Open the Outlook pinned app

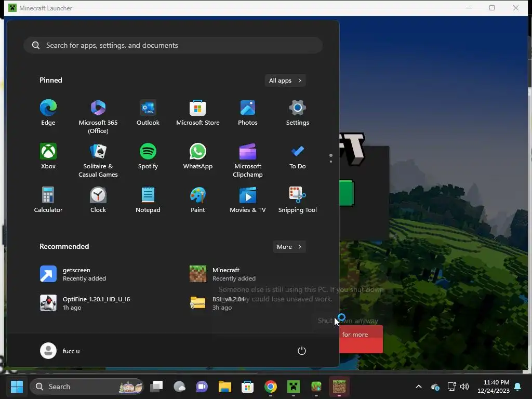tap(148, 113)
